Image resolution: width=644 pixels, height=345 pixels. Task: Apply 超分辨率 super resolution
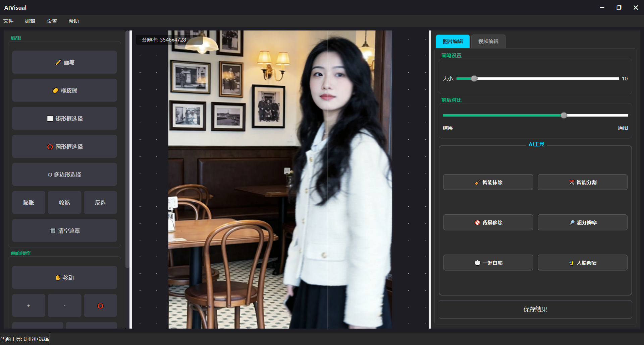pos(582,222)
